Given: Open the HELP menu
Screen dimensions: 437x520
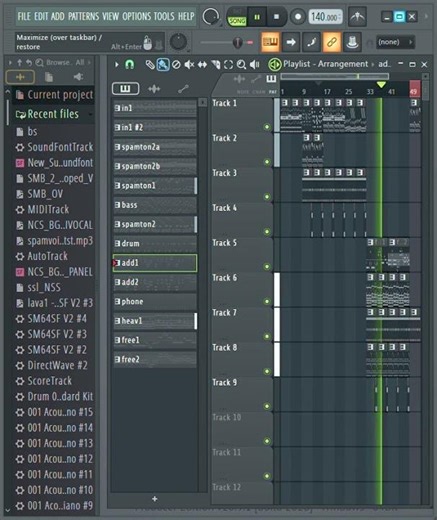Looking at the screenshot, I should coord(186,16).
